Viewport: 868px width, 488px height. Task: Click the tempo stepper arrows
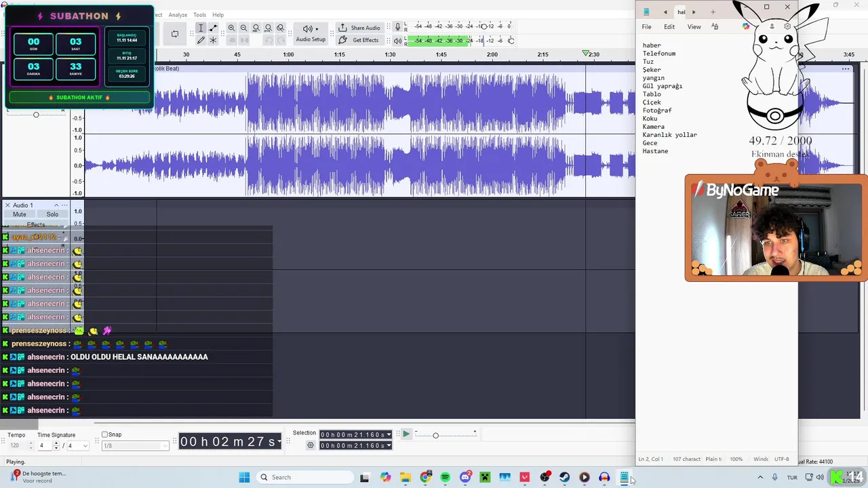tap(31, 445)
